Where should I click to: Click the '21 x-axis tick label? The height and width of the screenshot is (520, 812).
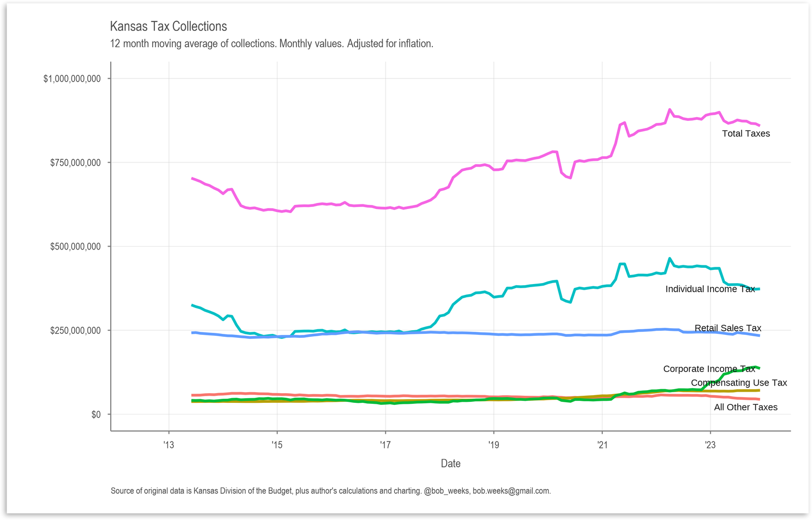[x=602, y=445]
